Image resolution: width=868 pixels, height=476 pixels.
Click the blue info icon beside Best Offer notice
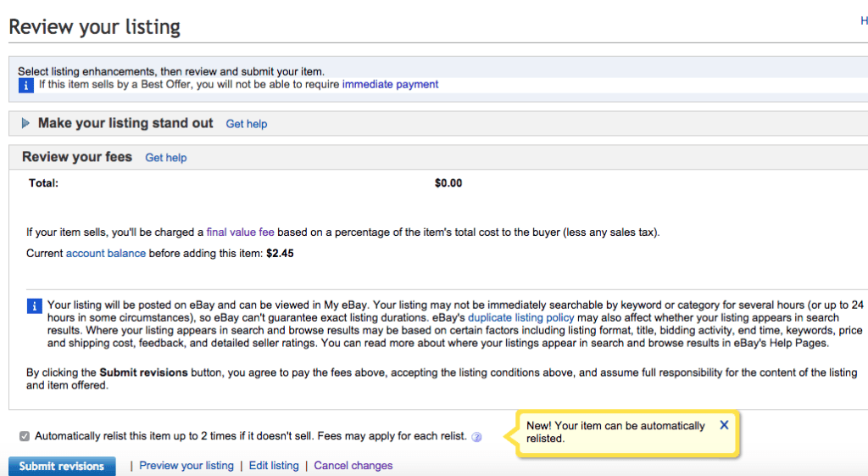25,85
